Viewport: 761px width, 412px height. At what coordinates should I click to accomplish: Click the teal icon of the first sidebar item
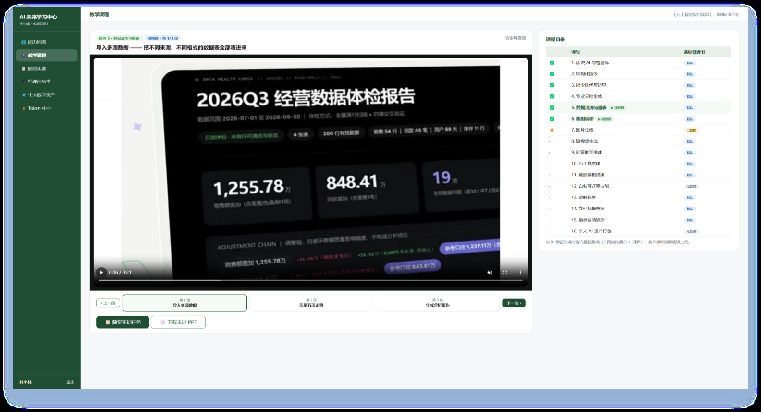[23, 42]
